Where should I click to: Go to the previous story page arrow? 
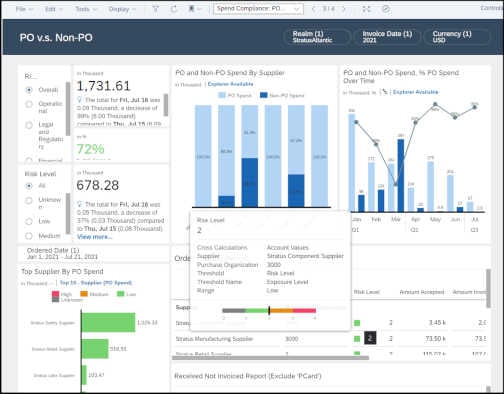(313, 9)
